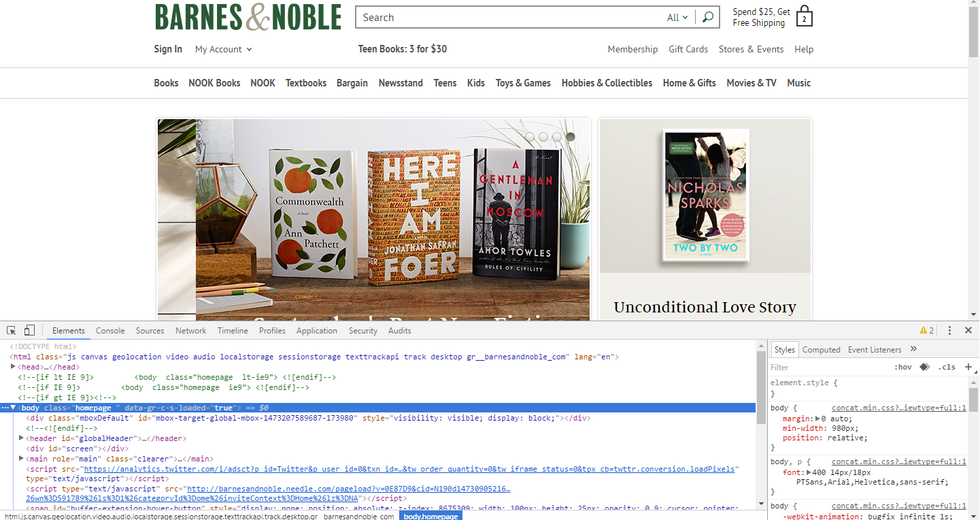
Task: Switch to the Console tab
Action: click(110, 330)
